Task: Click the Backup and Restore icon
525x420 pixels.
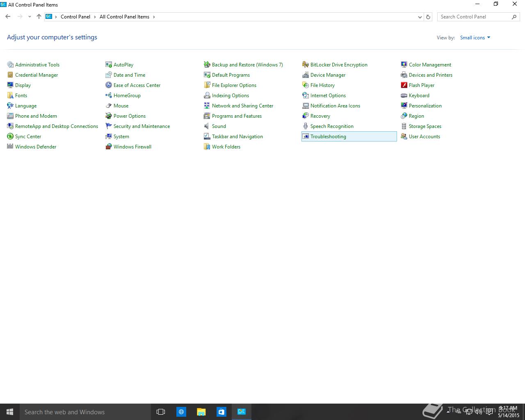Action: [x=207, y=64]
